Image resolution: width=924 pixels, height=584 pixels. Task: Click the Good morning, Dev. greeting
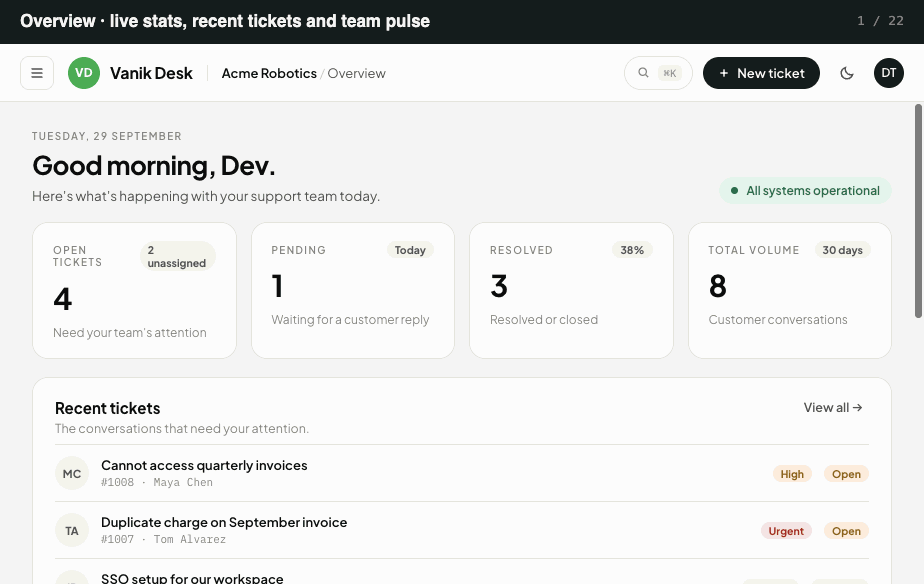[x=153, y=166]
